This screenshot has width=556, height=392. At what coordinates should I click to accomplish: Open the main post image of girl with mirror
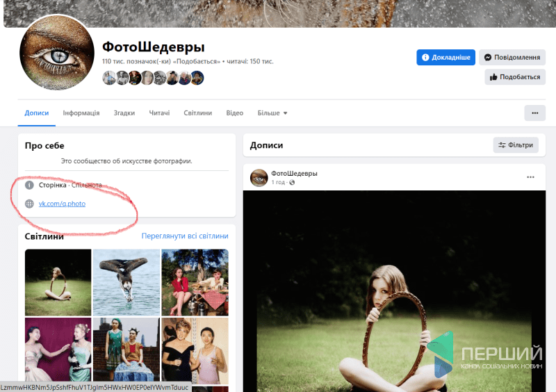[x=393, y=292]
